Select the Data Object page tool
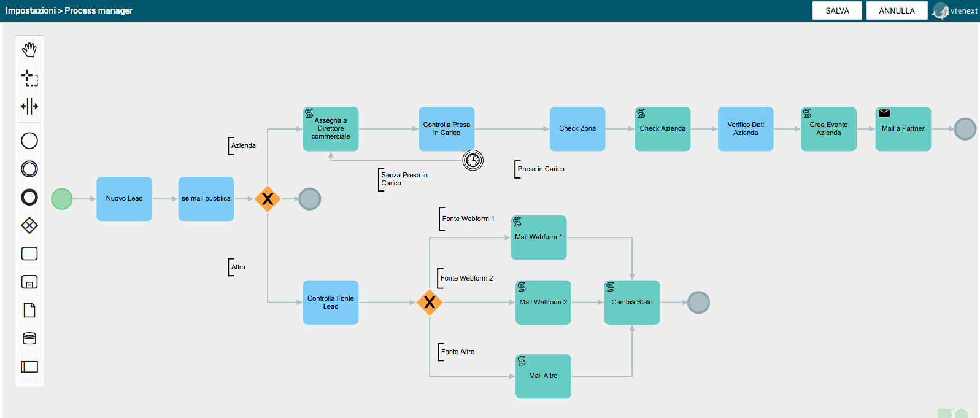Screen dimensions: 980x418 (x=29, y=310)
